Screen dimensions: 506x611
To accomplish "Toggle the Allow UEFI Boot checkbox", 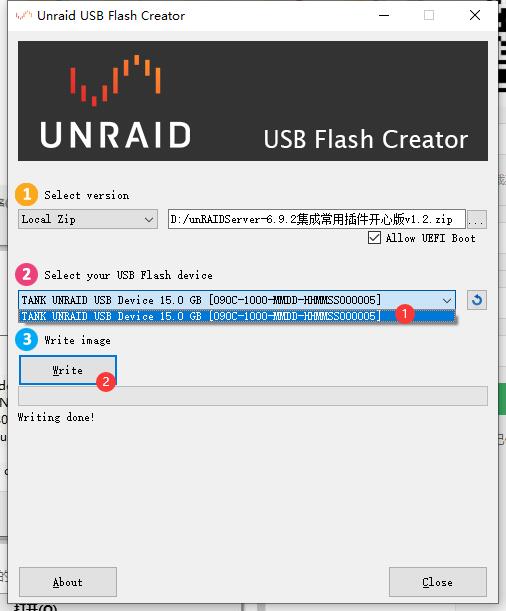I will click(x=374, y=238).
